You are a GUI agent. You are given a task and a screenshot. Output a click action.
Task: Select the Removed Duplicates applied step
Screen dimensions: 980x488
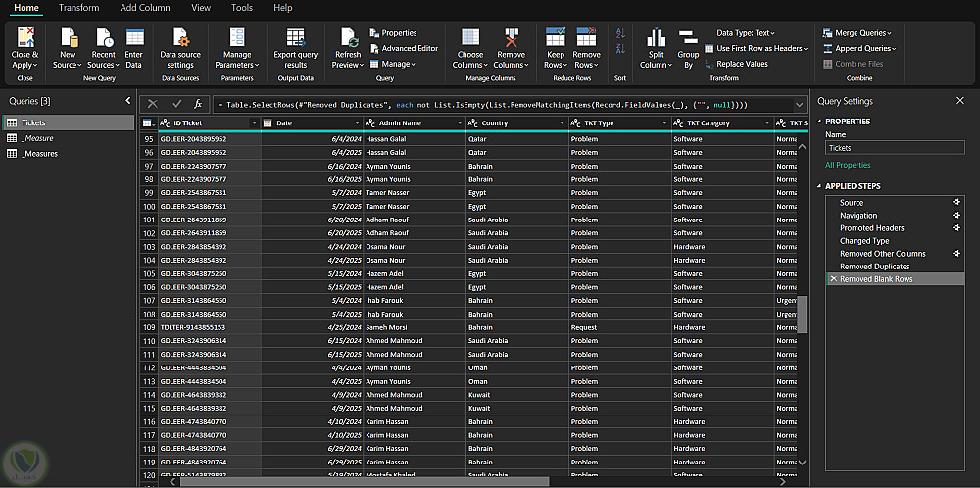click(x=874, y=267)
